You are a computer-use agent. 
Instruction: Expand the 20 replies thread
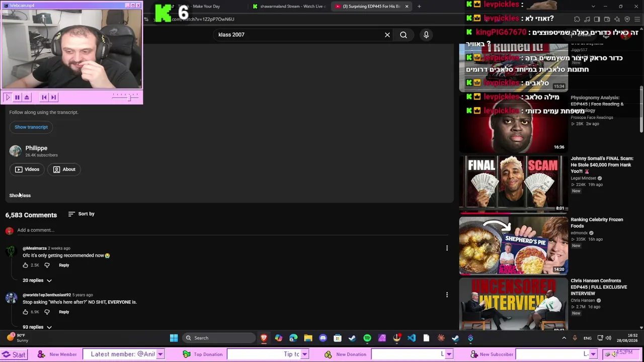tap(37, 281)
